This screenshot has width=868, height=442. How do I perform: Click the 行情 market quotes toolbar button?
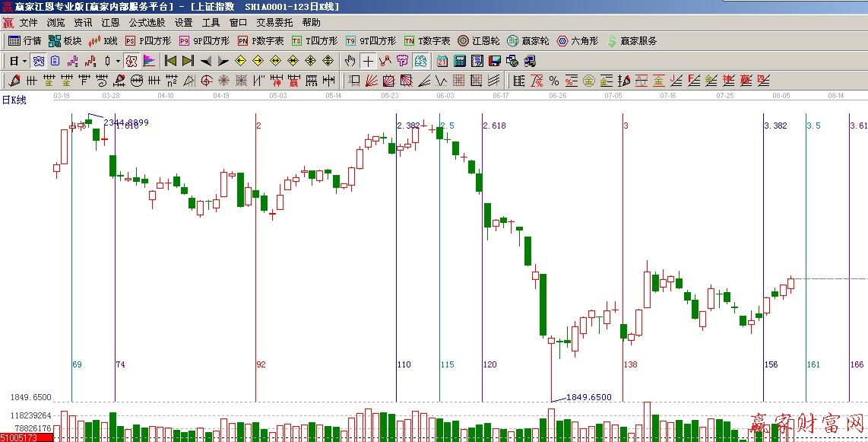(x=24, y=41)
